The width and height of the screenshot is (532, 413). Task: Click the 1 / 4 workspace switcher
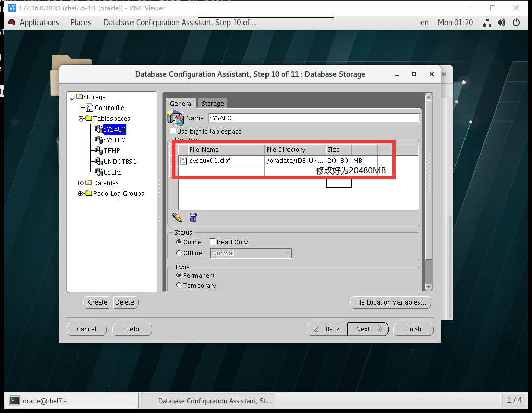[x=515, y=400]
